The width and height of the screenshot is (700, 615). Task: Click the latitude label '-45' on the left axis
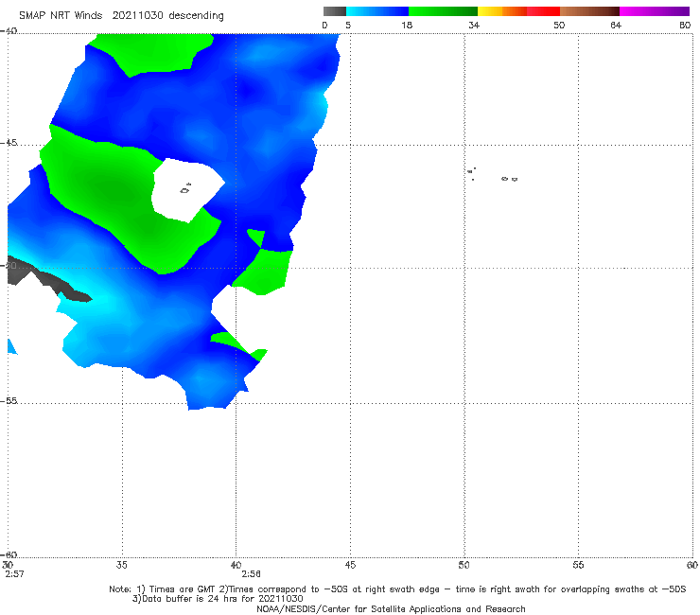point(9,143)
